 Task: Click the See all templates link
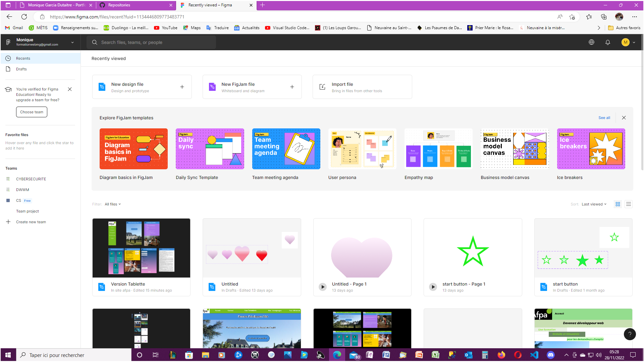click(604, 118)
